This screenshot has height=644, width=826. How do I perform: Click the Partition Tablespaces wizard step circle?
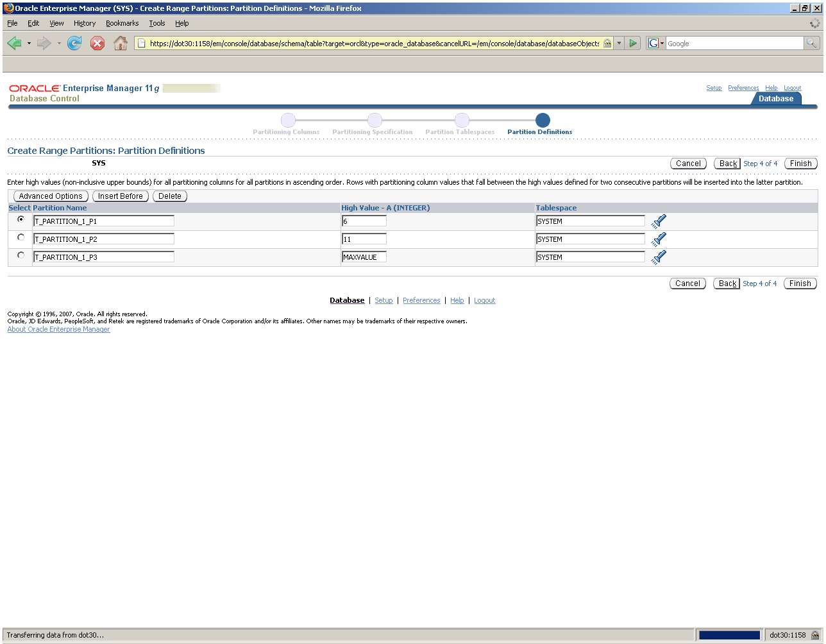[x=462, y=120]
